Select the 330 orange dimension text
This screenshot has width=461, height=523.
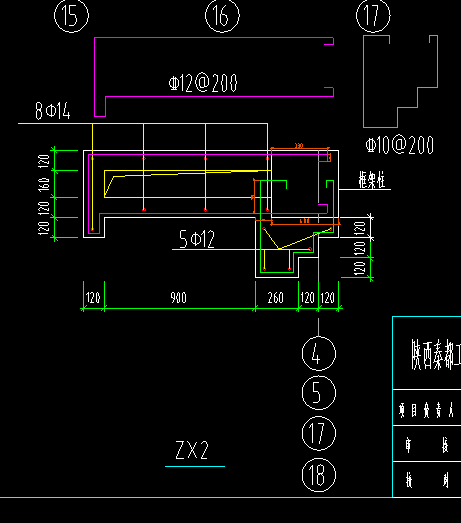click(299, 146)
